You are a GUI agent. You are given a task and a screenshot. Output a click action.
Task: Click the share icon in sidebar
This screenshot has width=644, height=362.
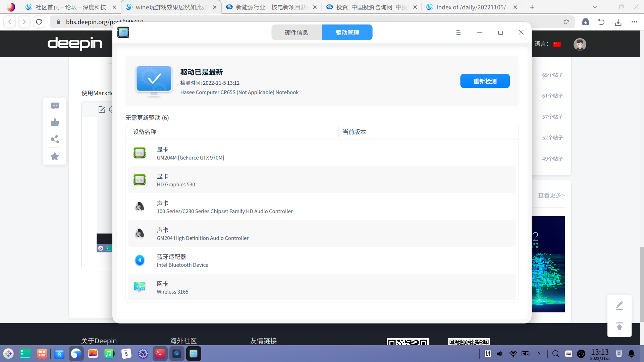pyautogui.click(x=55, y=139)
